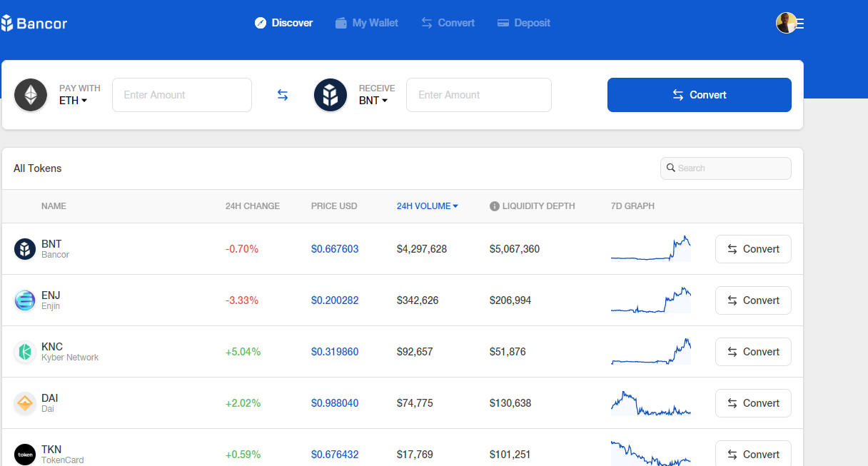Image resolution: width=868 pixels, height=466 pixels.
Task: View the KNC 7-day graph
Action: (651, 351)
